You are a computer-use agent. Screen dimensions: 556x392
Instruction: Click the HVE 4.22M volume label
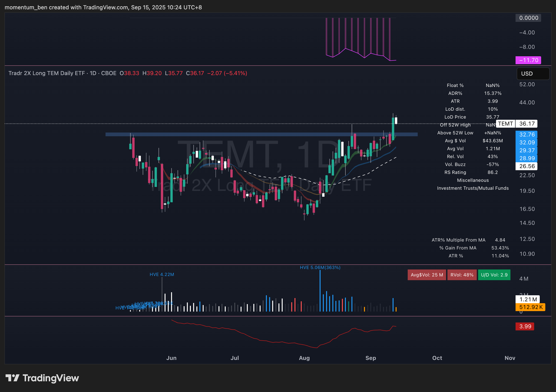(162, 275)
